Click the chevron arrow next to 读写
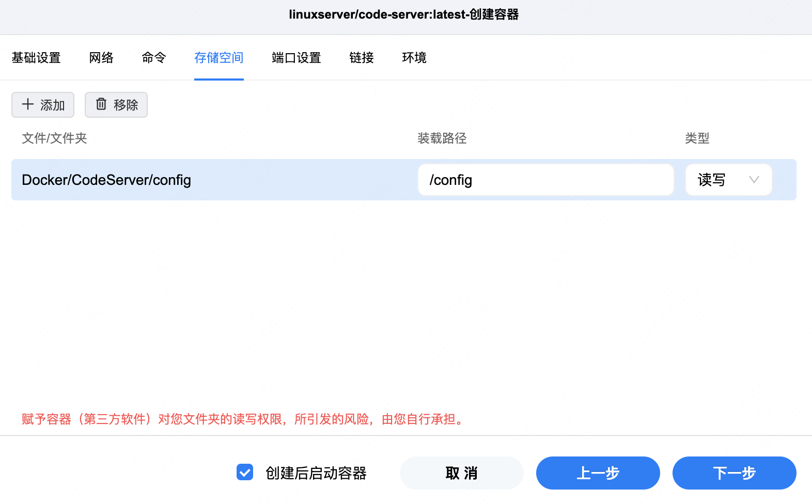This screenshot has width=812, height=504. click(754, 180)
